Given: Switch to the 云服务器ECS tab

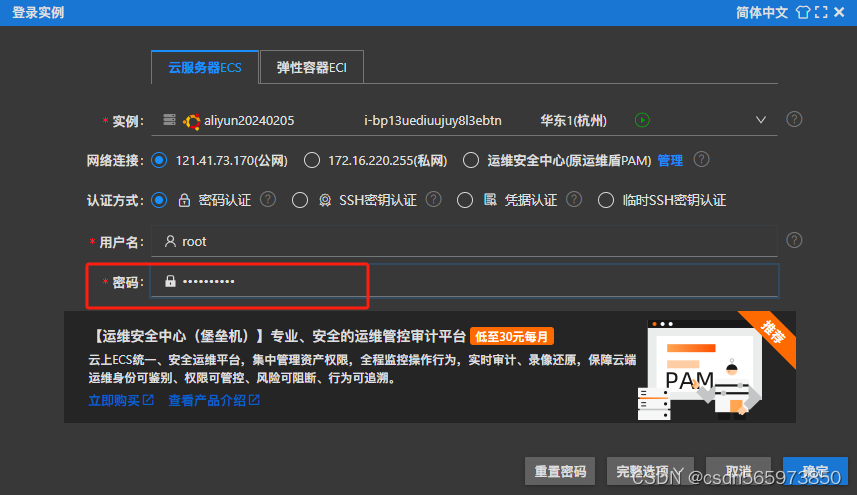Looking at the screenshot, I should (x=205, y=67).
